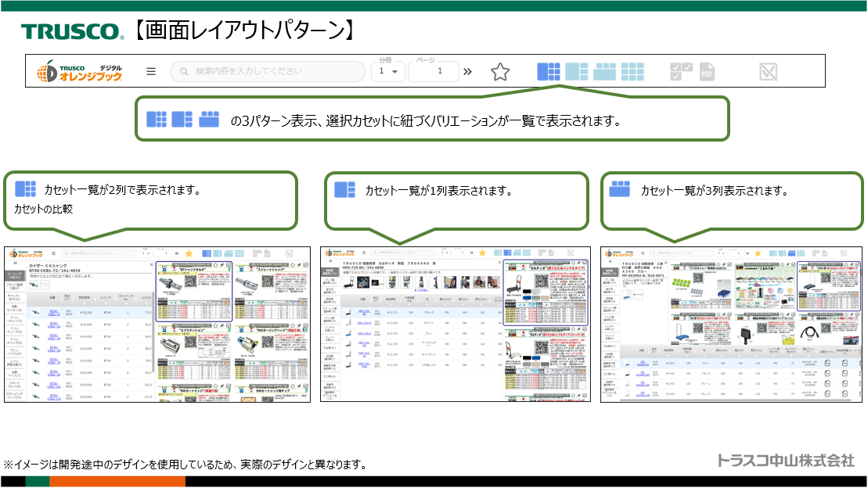The height and width of the screenshot is (488, 868).
Task: Select the マシンバイス category in CKシャンク sidebar
Action: click(x=14, y=351)
